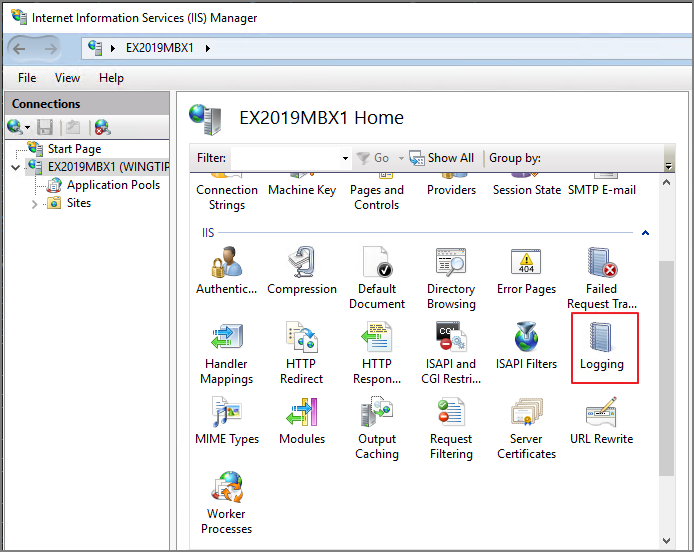Expand breadcrumb arrow before EX2019MBX1

pyautogui.click(x=113, y=48)
